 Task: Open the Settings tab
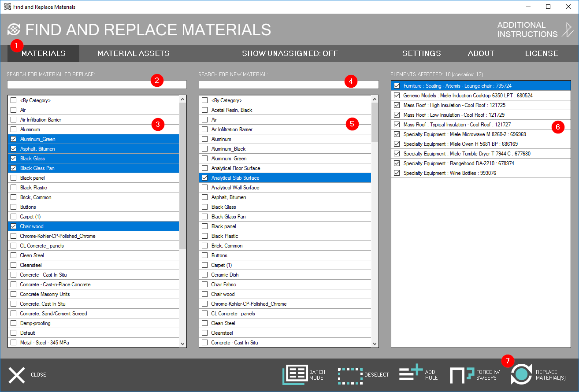pyautogui.click(x=421, y=53)
